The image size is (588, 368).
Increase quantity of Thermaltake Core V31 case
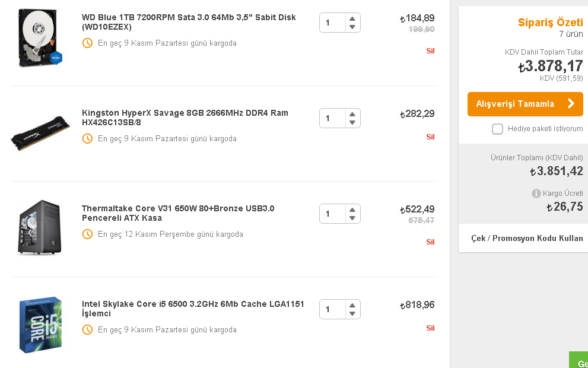[x=352, y=210]
